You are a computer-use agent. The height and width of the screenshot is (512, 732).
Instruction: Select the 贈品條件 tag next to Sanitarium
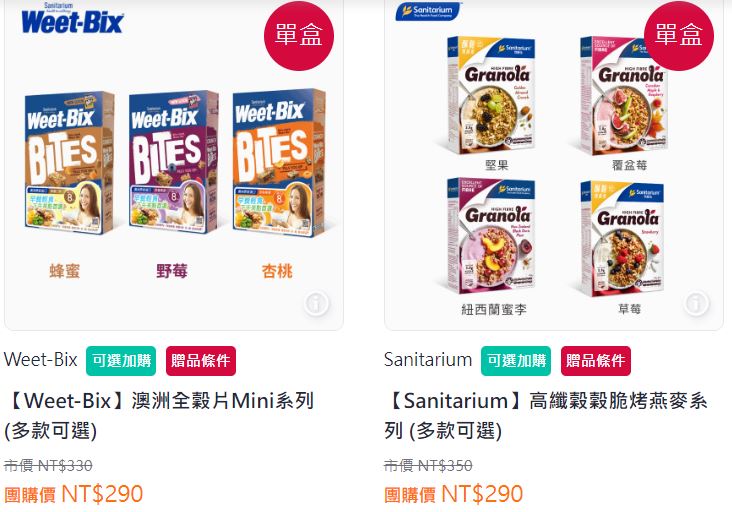coord(596,361)
